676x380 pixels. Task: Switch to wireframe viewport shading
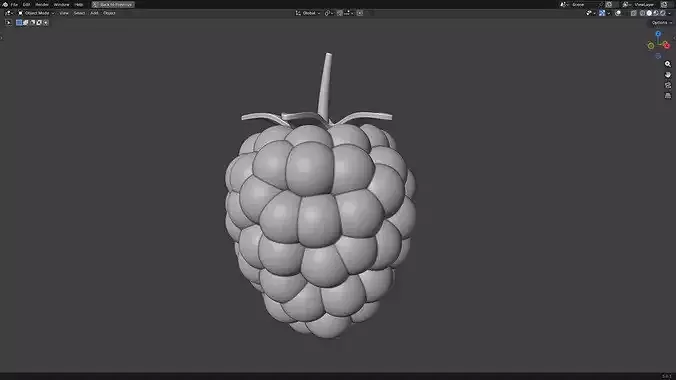coord(642,13)
